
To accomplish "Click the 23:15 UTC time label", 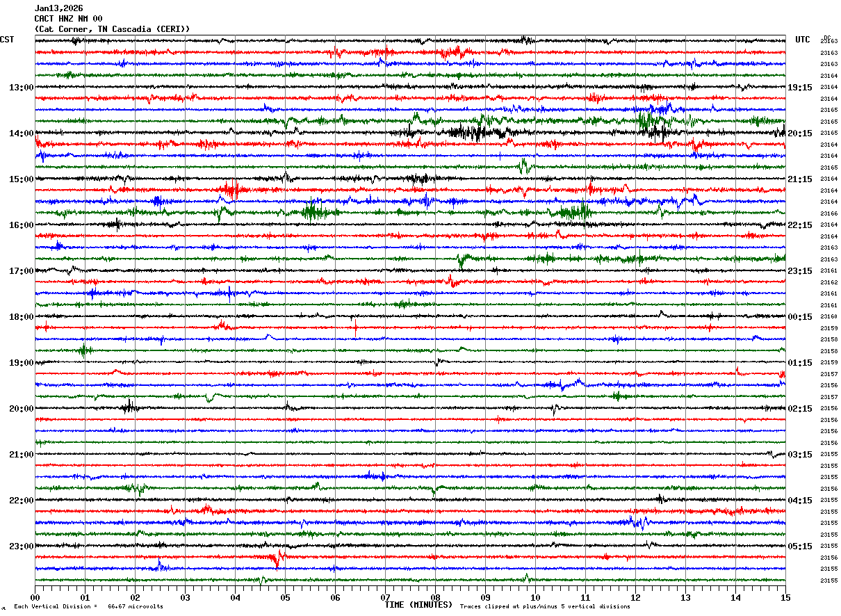I will click(x=800, y=271).
